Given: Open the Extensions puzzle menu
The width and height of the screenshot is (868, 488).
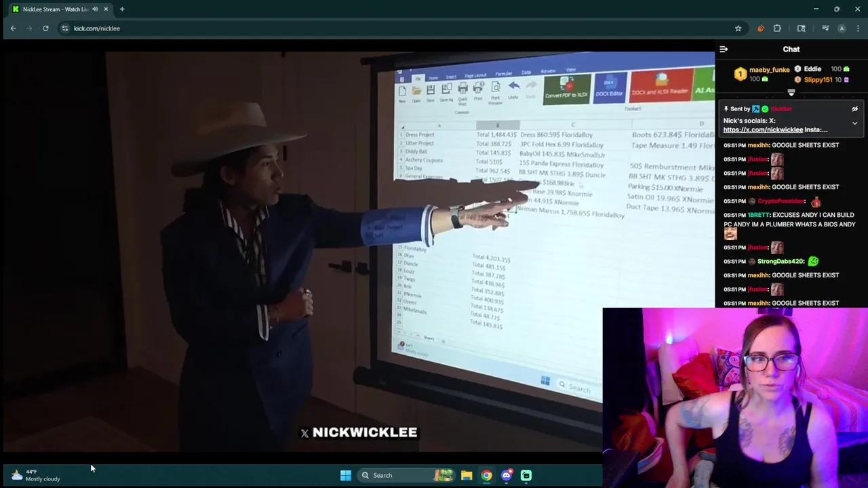Looking at the screenshot, I should click(777, 28).
